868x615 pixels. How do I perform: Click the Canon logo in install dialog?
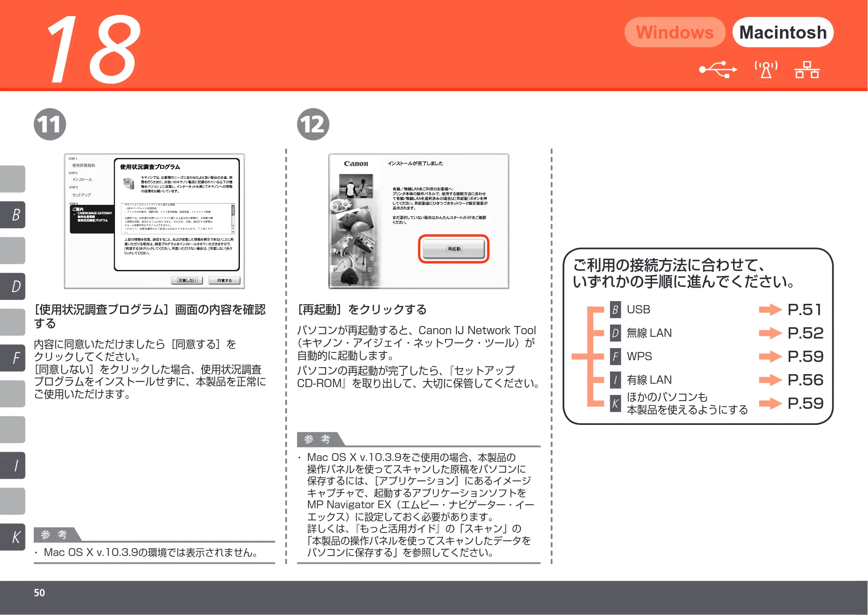coord(356,164)
